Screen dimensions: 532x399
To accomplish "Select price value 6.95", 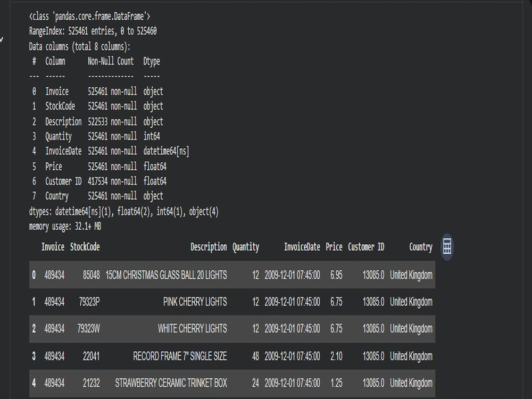I will [336, 275].
